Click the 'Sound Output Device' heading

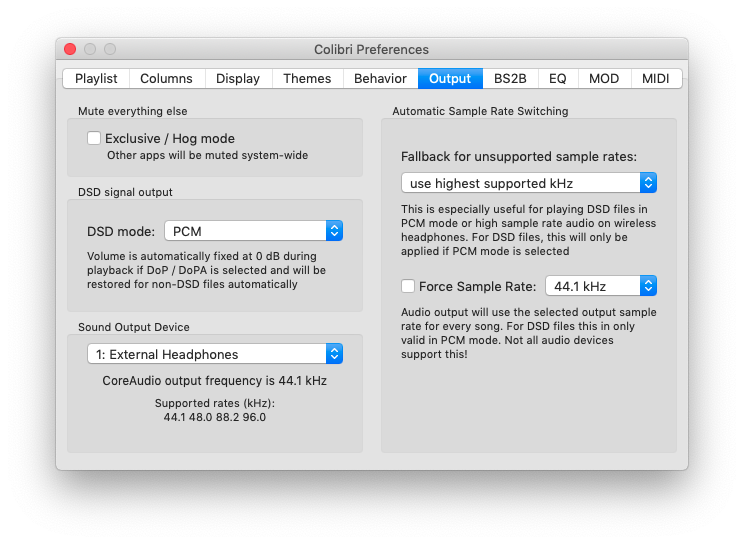134,327
